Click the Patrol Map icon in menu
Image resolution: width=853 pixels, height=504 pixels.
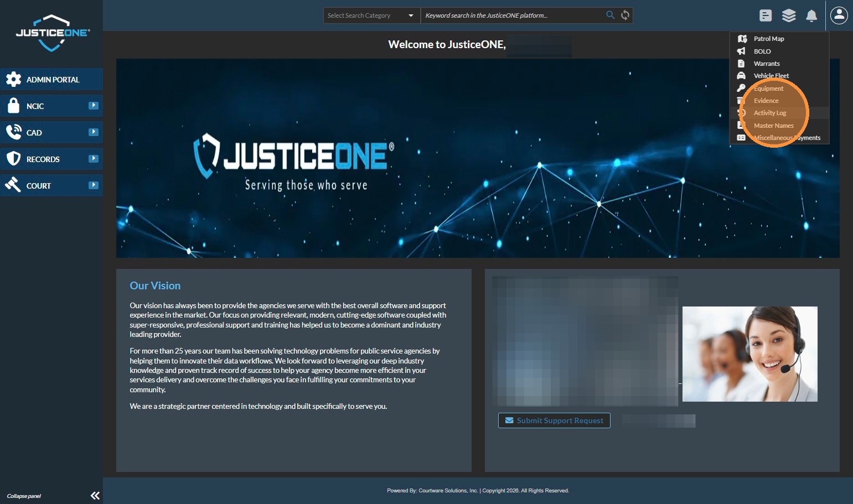pyautogui.click(x=742, y=39)
